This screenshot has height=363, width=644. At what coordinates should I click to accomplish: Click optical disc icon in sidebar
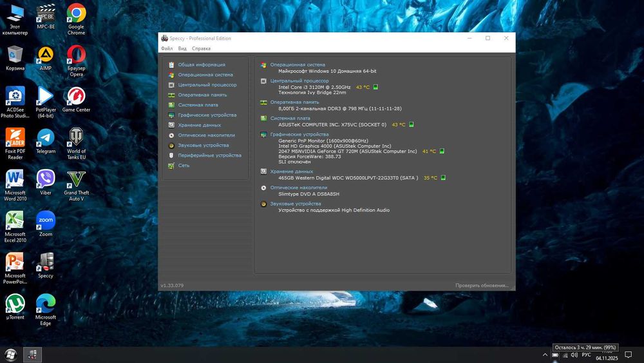(x=171, y=135)
